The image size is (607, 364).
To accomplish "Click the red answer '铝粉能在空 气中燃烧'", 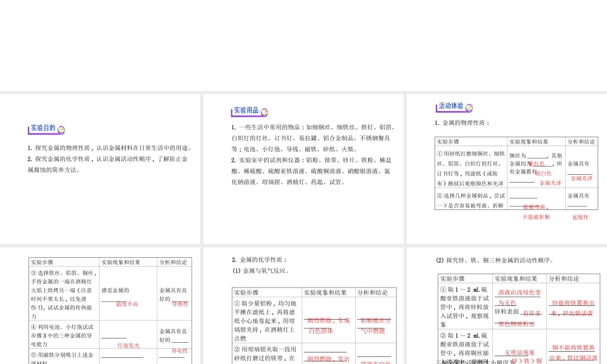I will [376, 326].
